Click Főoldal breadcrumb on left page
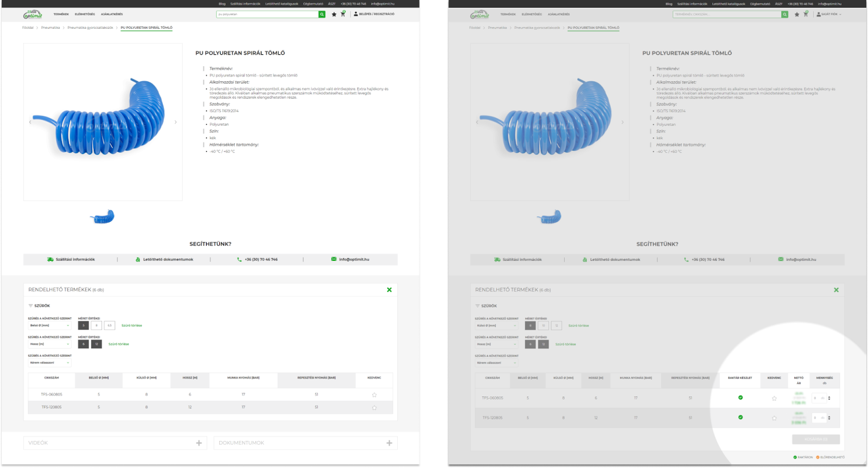Screen dimensions: 868x468 pyautogui.click(x=28, y=28)
